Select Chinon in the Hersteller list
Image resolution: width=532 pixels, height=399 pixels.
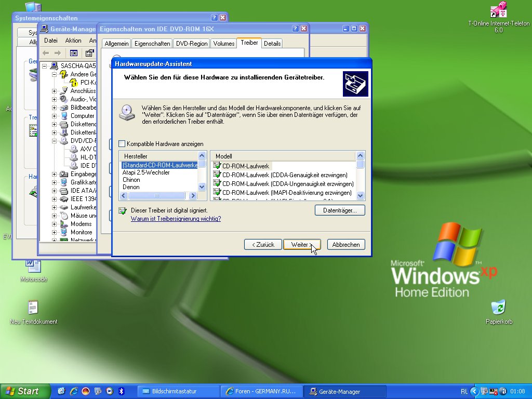coord(131,180)
